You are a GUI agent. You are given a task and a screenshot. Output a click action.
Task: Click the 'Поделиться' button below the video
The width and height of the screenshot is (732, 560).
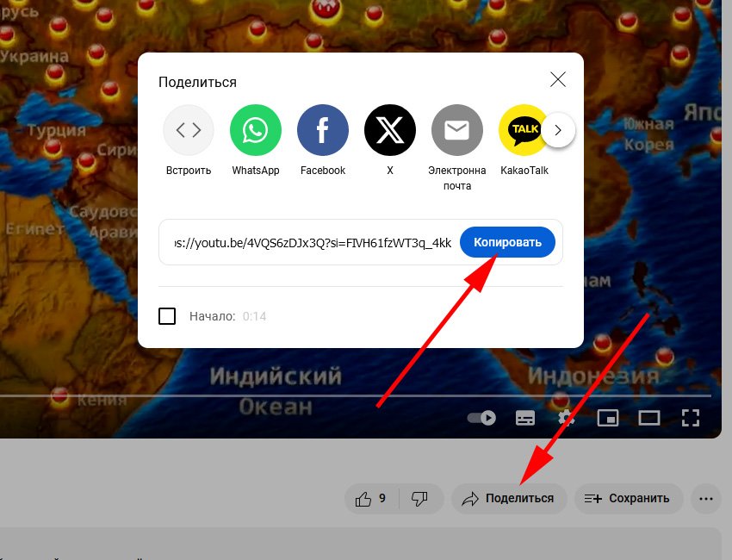(508, 498)
